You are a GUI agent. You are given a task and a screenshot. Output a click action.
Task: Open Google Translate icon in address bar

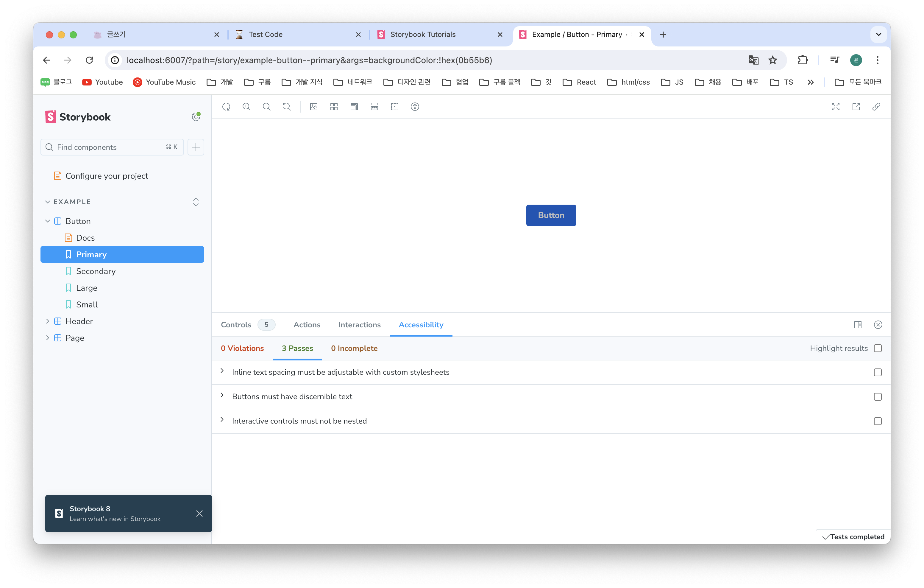[753, 60]
